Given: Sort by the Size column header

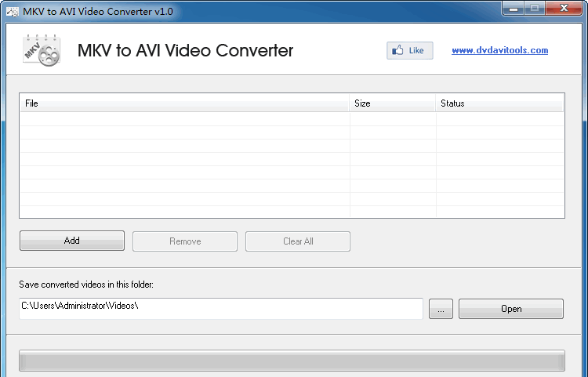Looking at the screenshot, I should pos(392,103).
